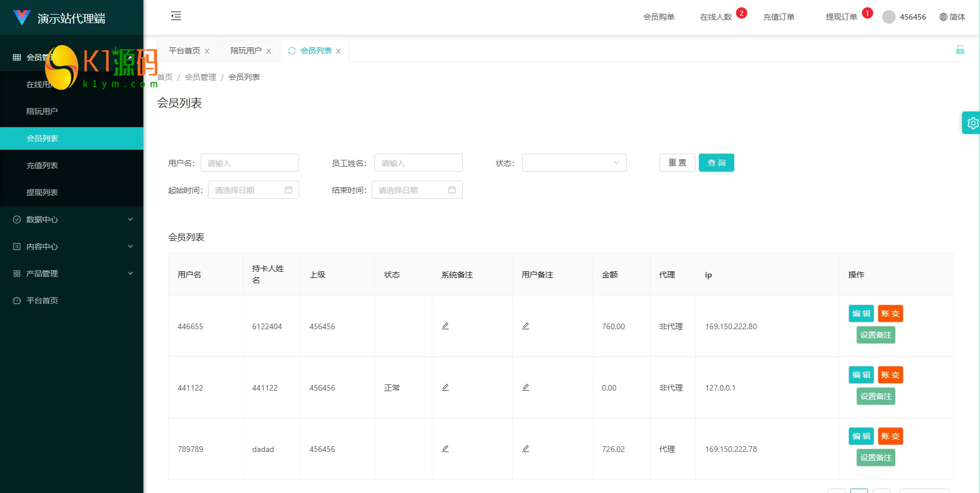The height and width of the screenshot is (493, 980).
Task: Click the lock icon near the tabs
Action: pos(960,50)
